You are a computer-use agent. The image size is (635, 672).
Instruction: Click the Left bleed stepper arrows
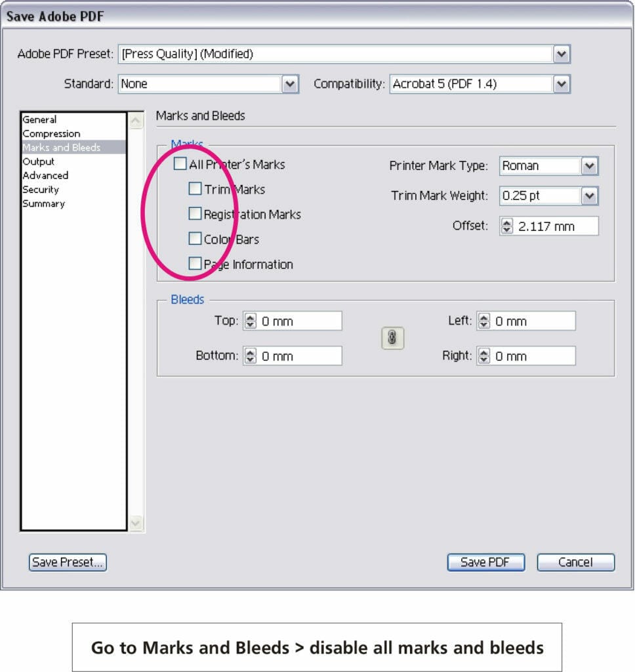(x=484, y=321)
